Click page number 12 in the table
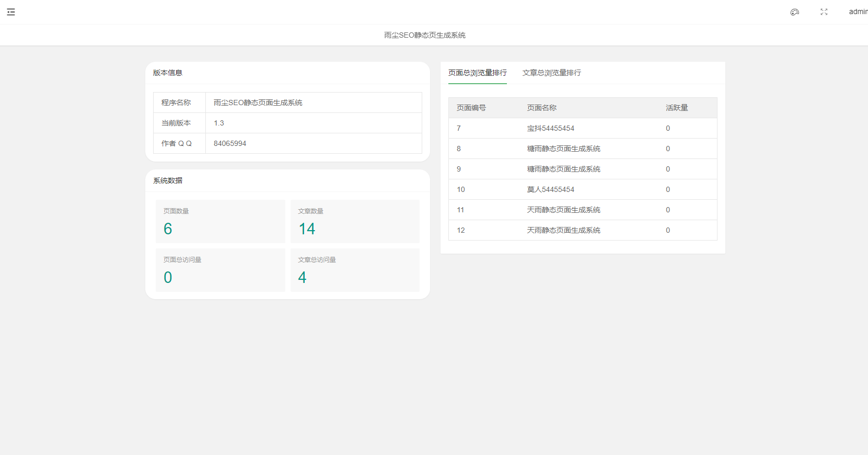This screenshot has width=868, height=455. (460, 230)
